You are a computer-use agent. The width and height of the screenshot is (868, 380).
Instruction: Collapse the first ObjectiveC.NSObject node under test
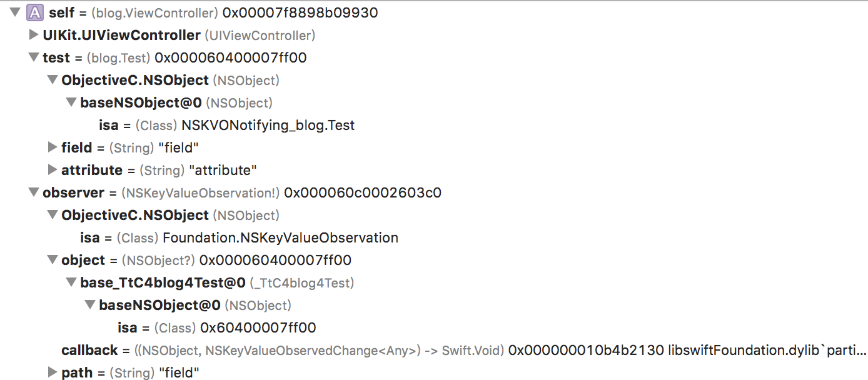(53, 80)
